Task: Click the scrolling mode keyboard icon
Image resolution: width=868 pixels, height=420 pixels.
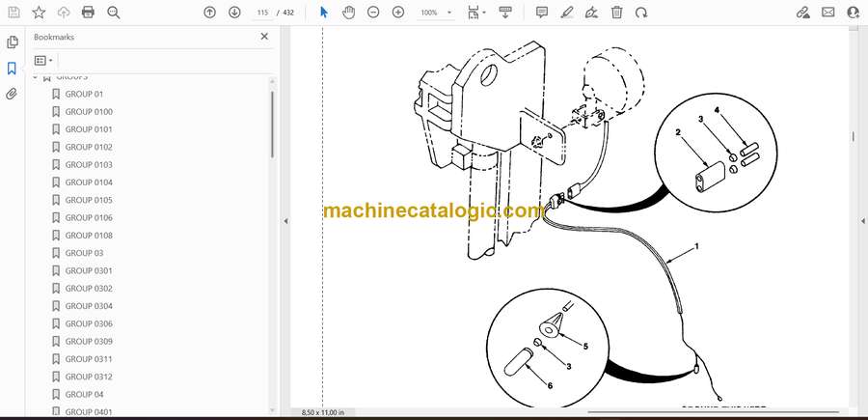Action: pos(504,13)
